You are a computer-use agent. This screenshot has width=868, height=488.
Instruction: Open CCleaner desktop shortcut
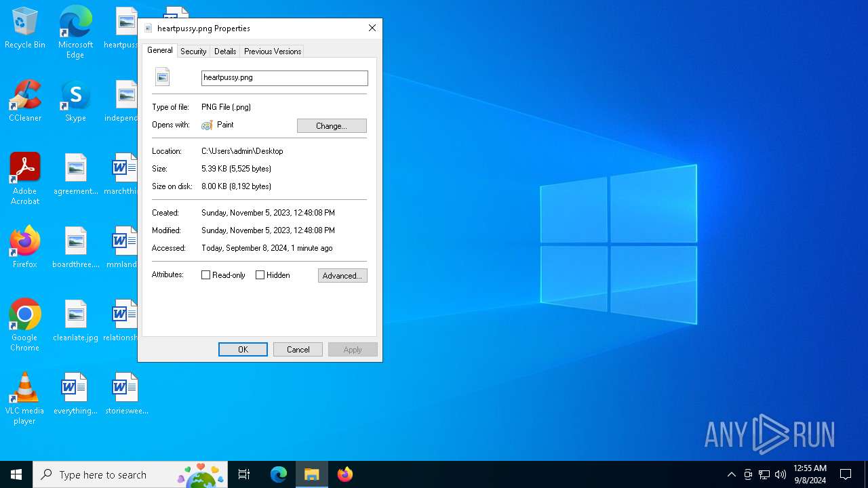[25, 100]
